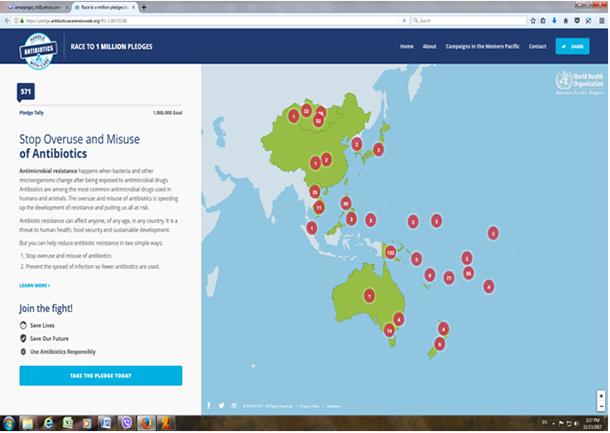Click the Twitter icon in the footer

coord(221,405)
